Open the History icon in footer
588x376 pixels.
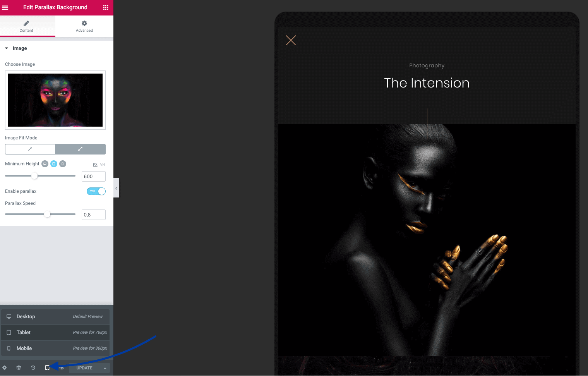[33, 368]
